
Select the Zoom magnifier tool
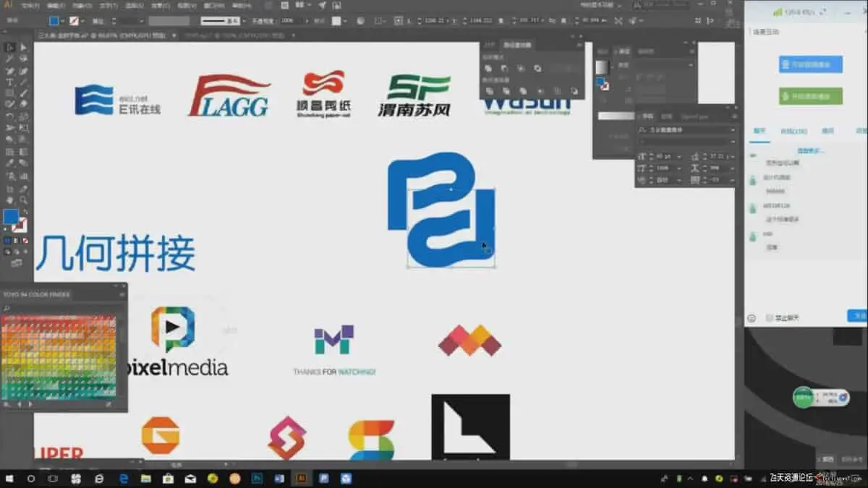click(x=23, y=200)
